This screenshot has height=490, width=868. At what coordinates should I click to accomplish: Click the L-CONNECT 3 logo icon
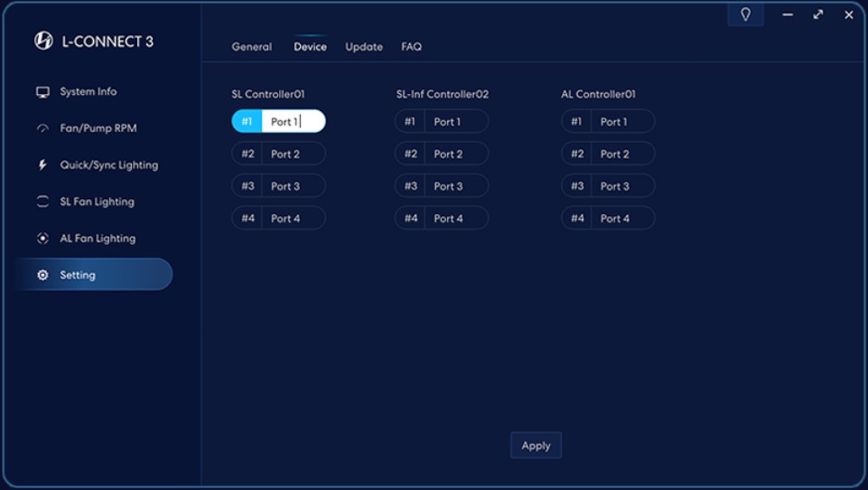(43, 41)
